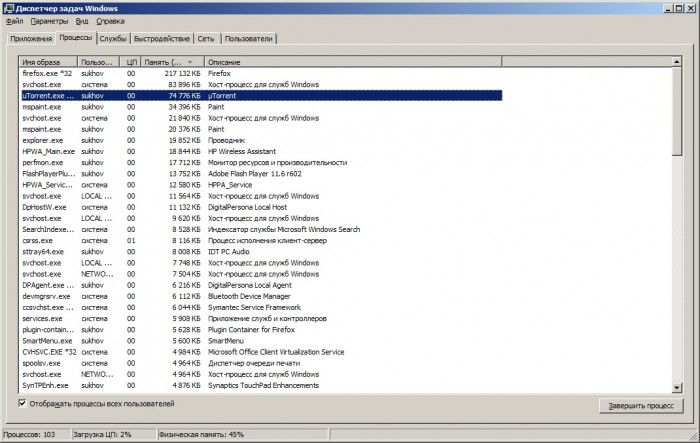700x443 pixels.
Task: Select svchost.exe using 21 840 КБ
Action: (261, 118)
